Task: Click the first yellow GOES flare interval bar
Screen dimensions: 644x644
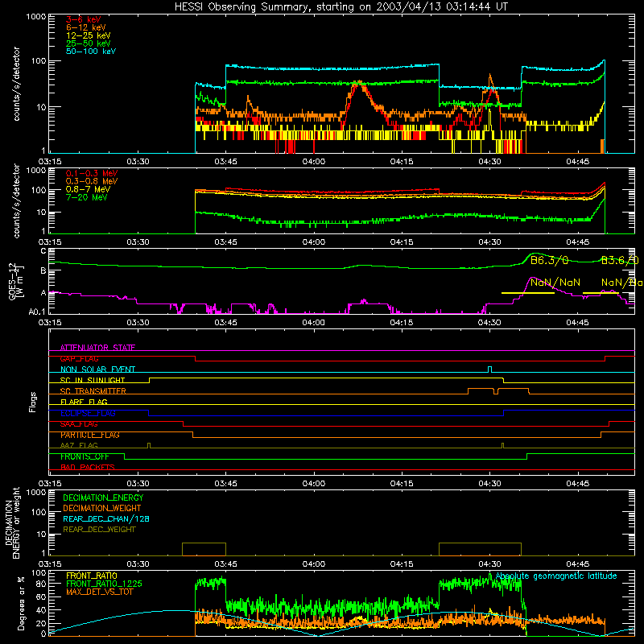Action: [x=528, y=293]
